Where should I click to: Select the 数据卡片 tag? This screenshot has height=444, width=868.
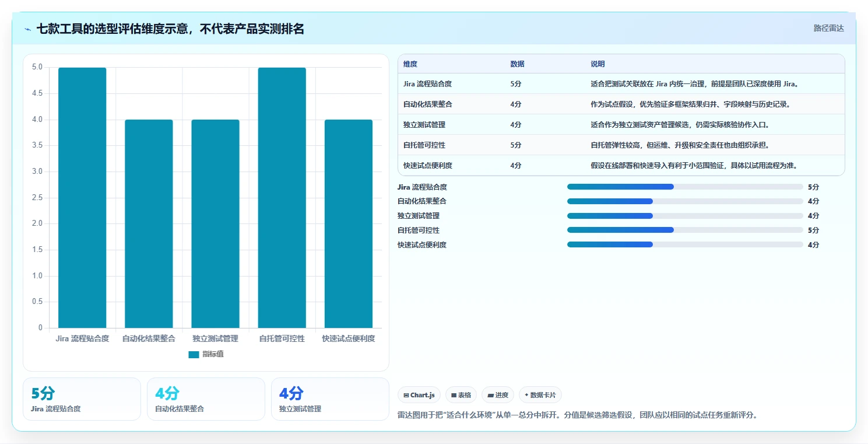click(540, 395)
